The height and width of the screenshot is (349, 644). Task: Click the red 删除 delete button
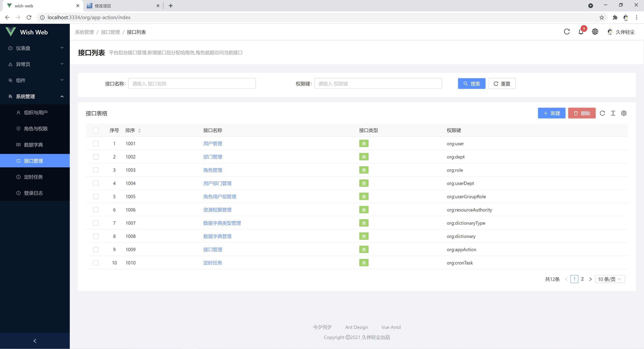click(582, 113)
